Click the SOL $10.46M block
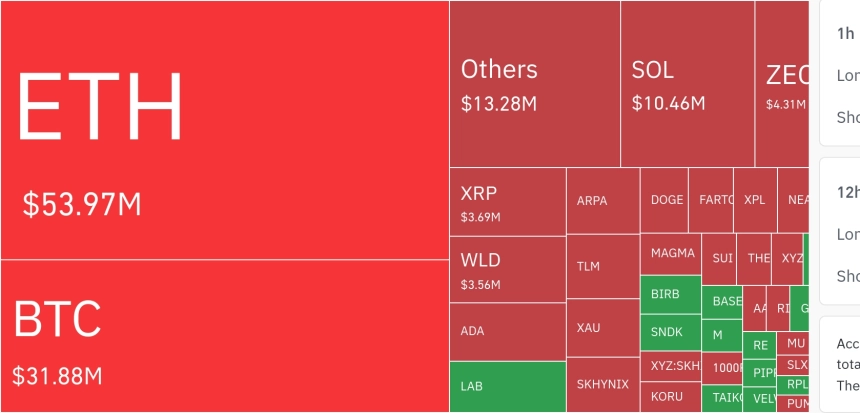The width and height of the screenshot is (860, 413). coord(688,84)
